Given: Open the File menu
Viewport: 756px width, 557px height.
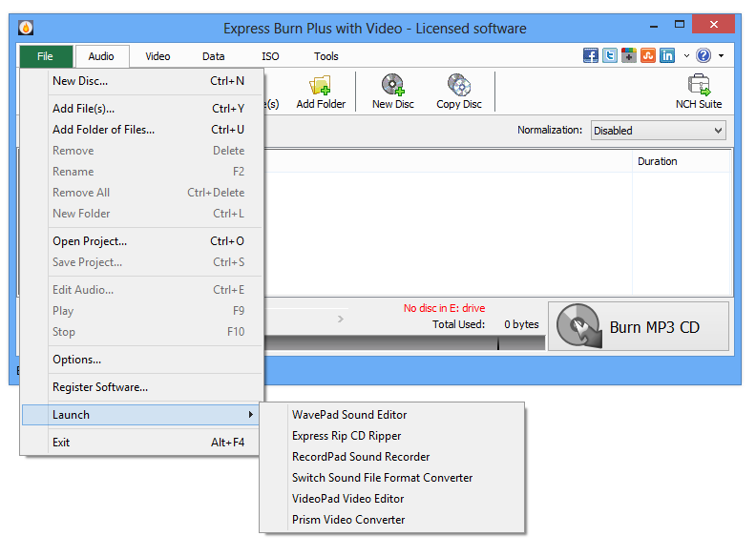Looking at the screenshot, I should coord(46,56).
